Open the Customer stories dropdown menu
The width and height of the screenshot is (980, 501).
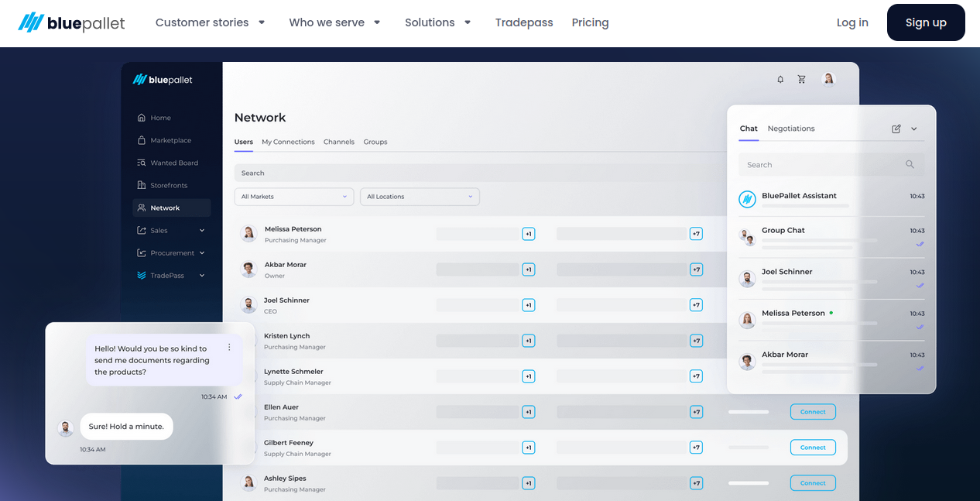coord(211,22)
